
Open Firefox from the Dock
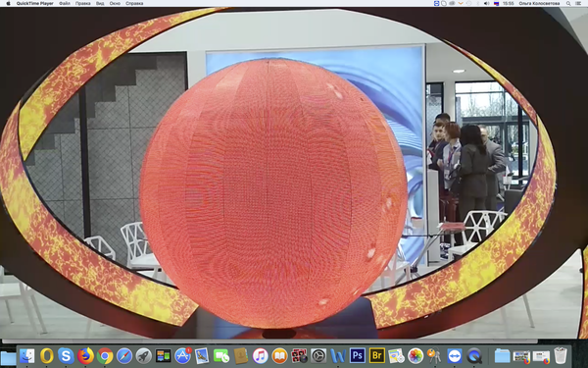point(85,355)
